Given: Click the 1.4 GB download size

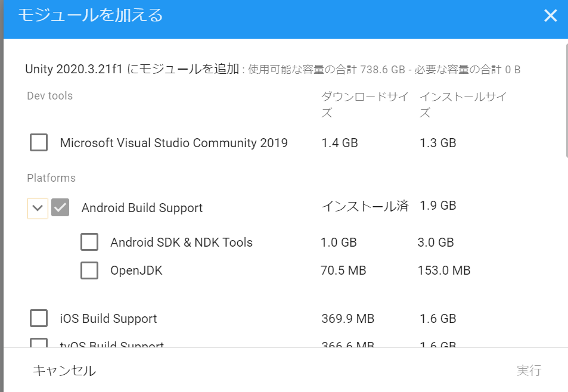Looking at the screenshot, I should pyautogui.click(x=340, y=143).
